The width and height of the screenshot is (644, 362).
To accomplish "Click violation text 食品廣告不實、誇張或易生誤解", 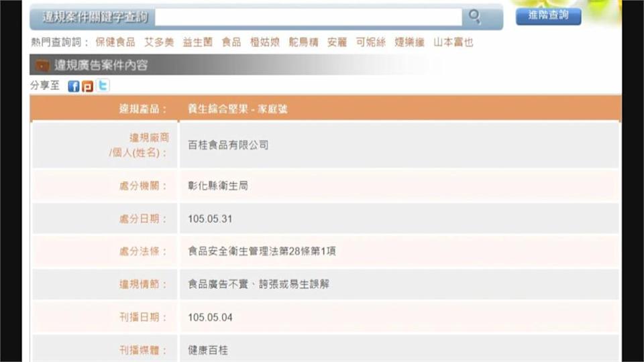I will point(259,284).
